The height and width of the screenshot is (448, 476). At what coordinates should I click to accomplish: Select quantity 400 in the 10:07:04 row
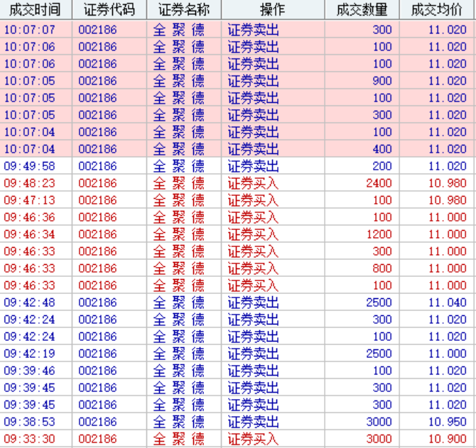point(382,149)
